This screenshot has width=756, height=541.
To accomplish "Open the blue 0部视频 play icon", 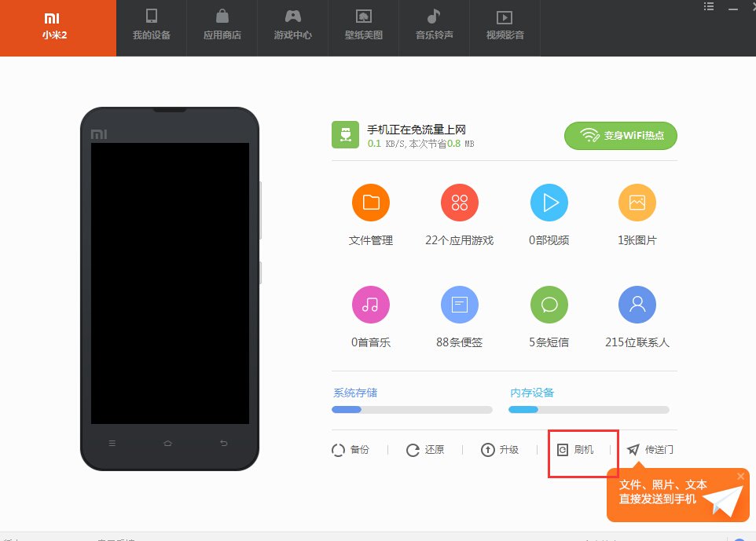I will pyautogui.click(x=549, y=203).
